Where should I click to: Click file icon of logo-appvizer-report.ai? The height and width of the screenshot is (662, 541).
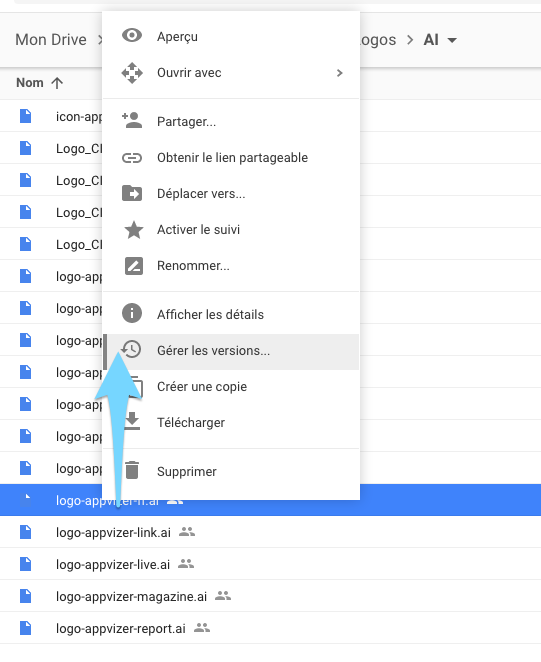click(26, 628)
